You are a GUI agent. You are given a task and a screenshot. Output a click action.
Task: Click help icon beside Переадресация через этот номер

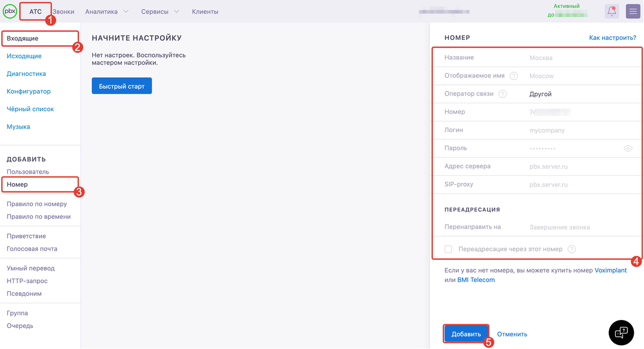[571, 249]
